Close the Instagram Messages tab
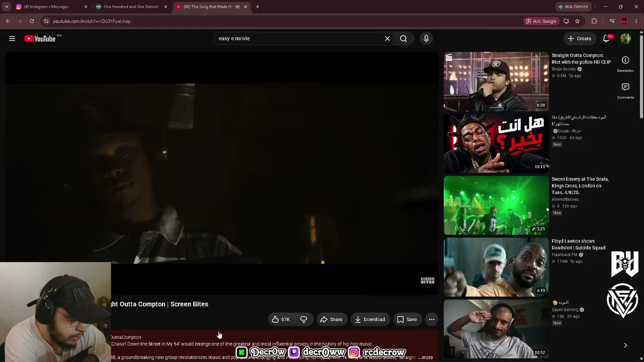Screen dimensions: 644x362 86,7
